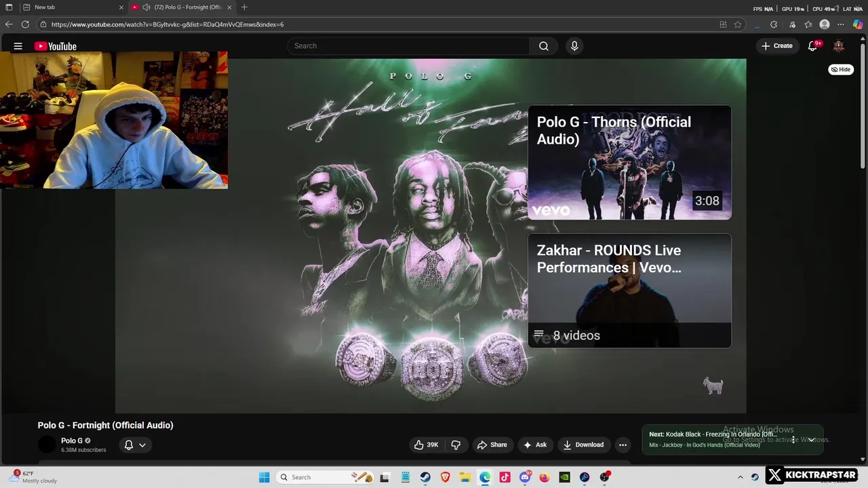Select the Polo G Fortnight browser tab
The width and height of the screenshot is (868, 488).
pos(182,7)
